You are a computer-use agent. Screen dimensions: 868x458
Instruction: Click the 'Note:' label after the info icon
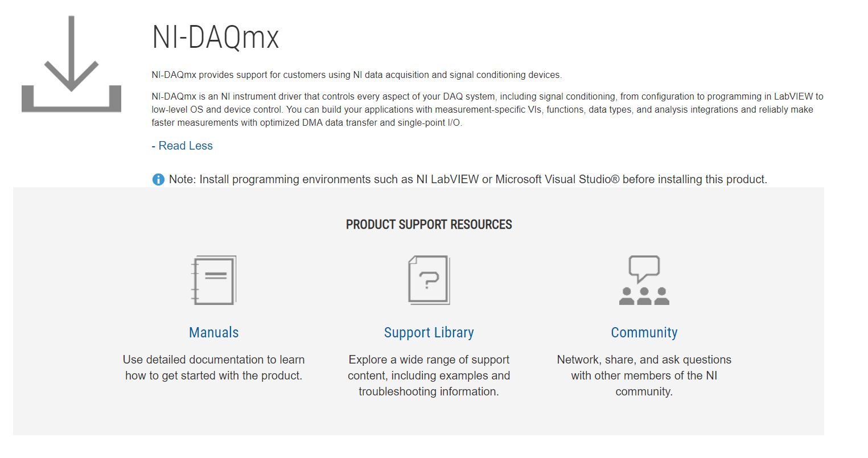(x=182, y=180)
